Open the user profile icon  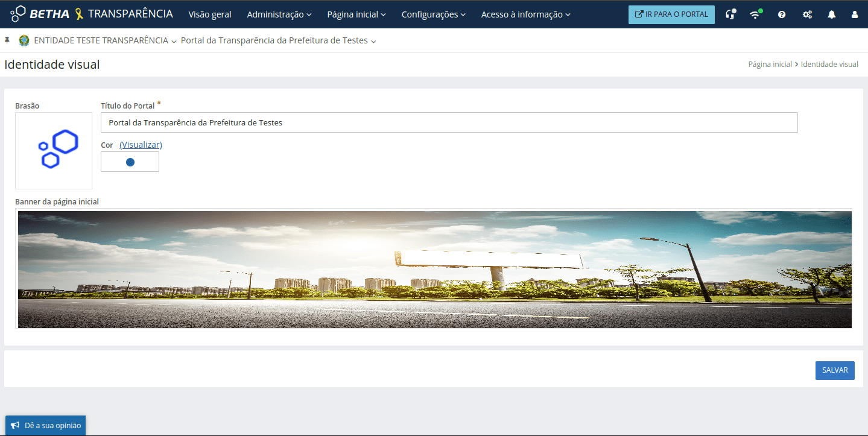click(x=855, y=14)
